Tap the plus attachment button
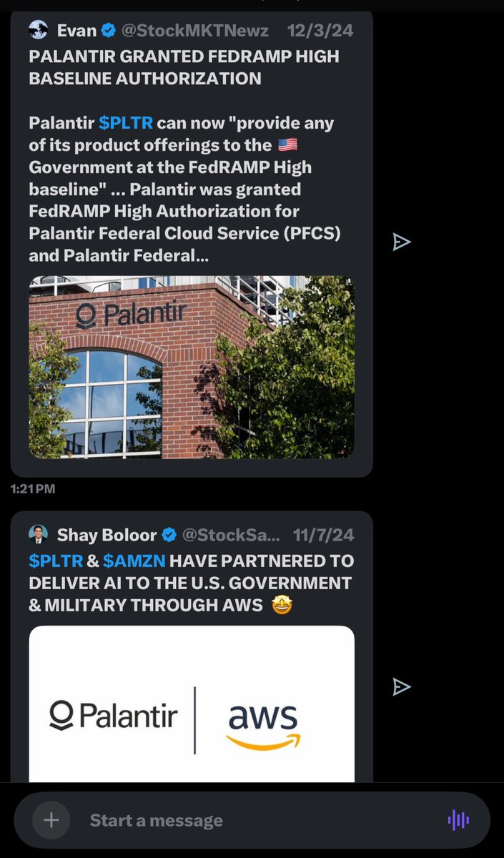 (x=51, y=820)
